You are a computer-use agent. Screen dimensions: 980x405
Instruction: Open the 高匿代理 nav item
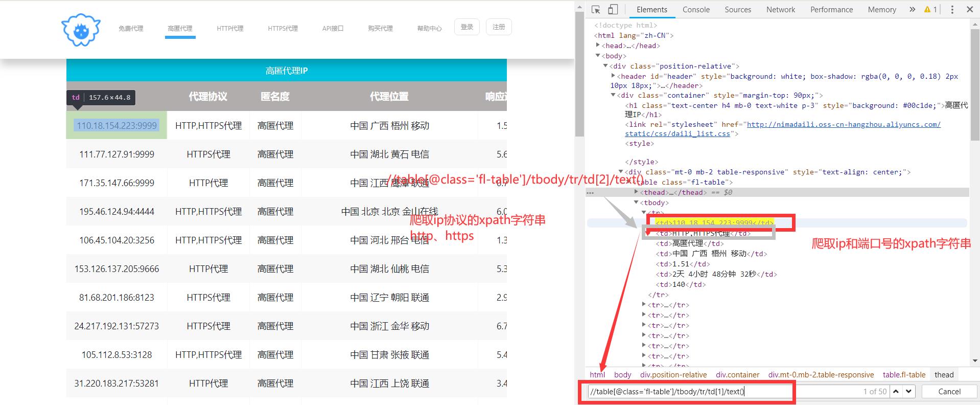point(180,29)
